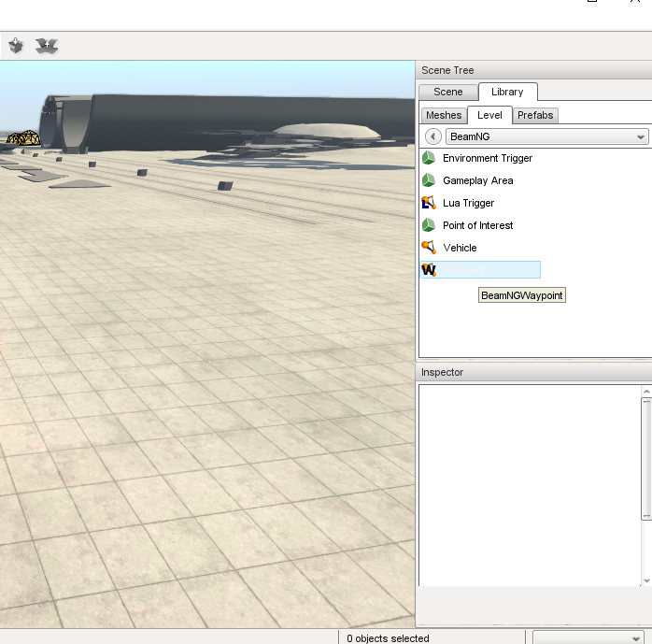This screenshot has height=644, width=652.
Task: Select Point of Interest in the list
Action: (x=477, y=225)
